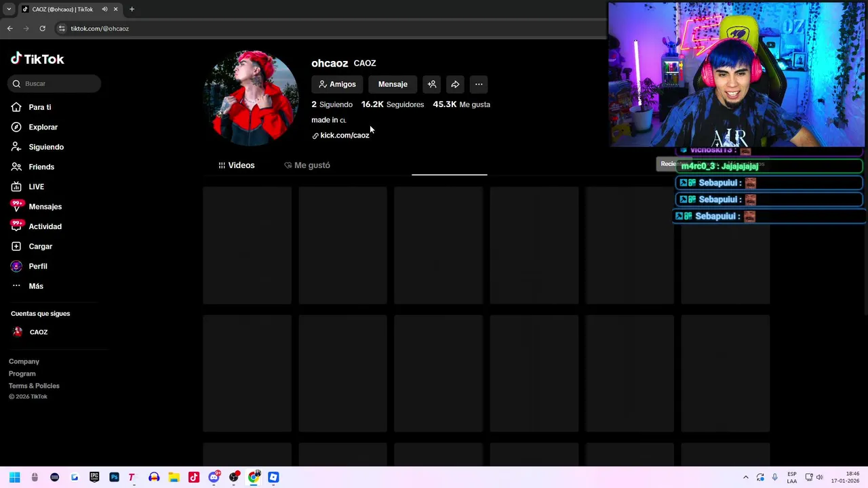The image size is (868, 488).
Task: Expand the system tray hidden icons
Action: click(746, 477)
